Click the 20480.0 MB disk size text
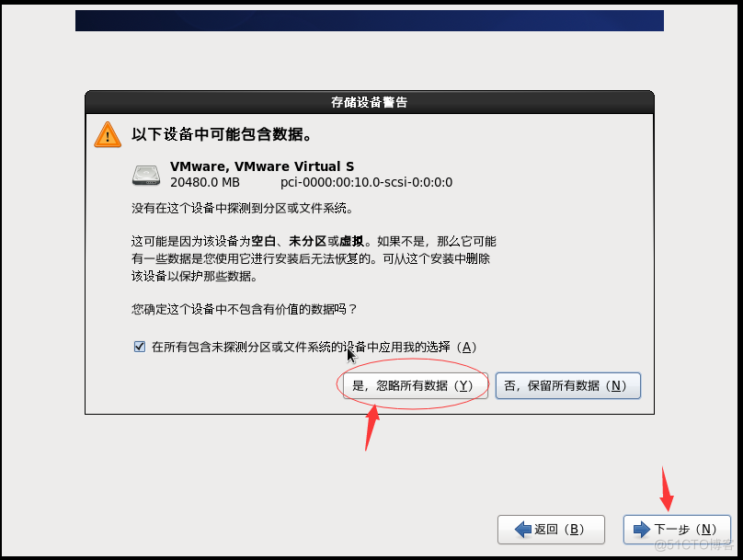Viewport: 743px width, 560px height. click(x=205, y=182)
